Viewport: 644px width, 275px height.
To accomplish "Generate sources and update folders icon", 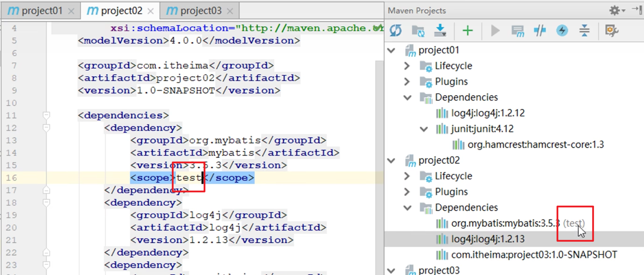I will click(x=418, y=31).
